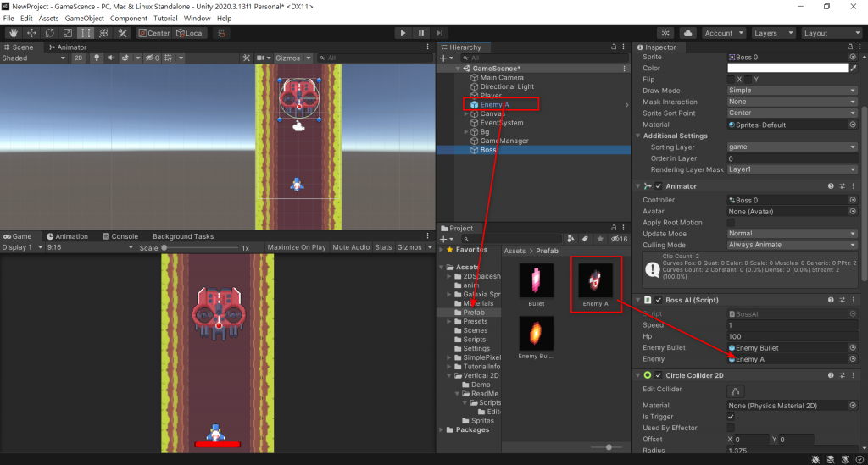Switch to the Animator tab
This screenshot has width=868, height=465.
pyautogui.click(x=68, y=47)
